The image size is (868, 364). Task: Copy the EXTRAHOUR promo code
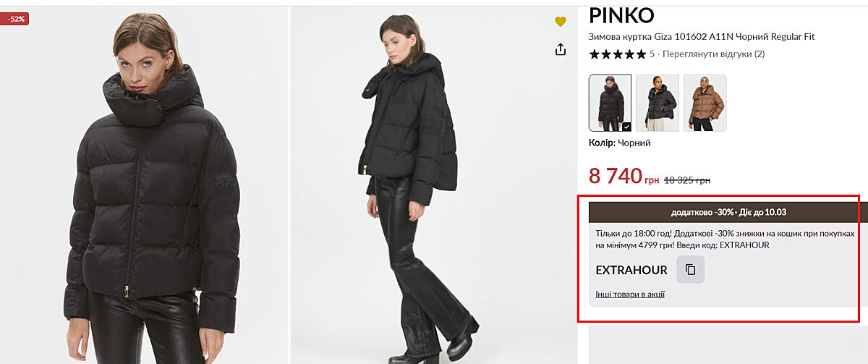pos(690,270)
